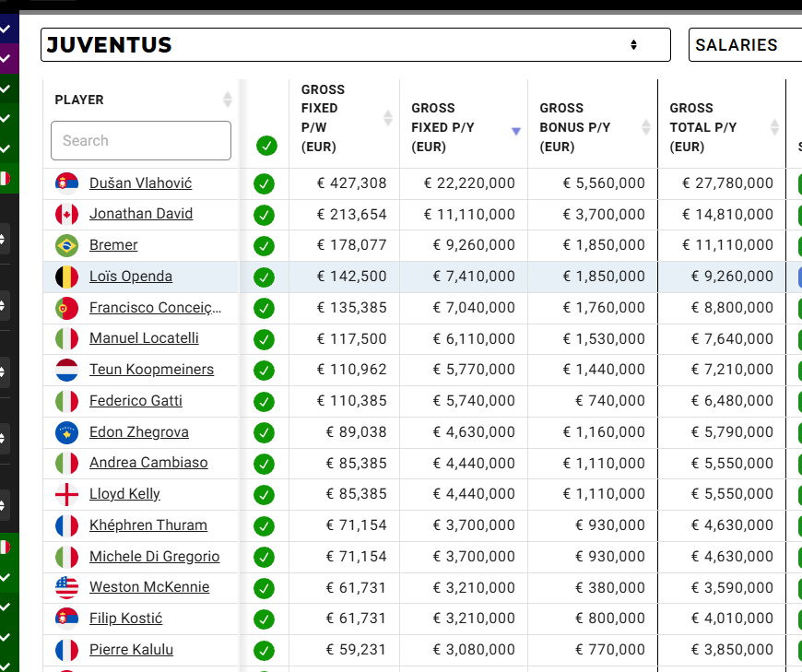This screenshot has height=672, width=802.
Task: Open Khéphren Thuram player link
Action: click(148, 525)
